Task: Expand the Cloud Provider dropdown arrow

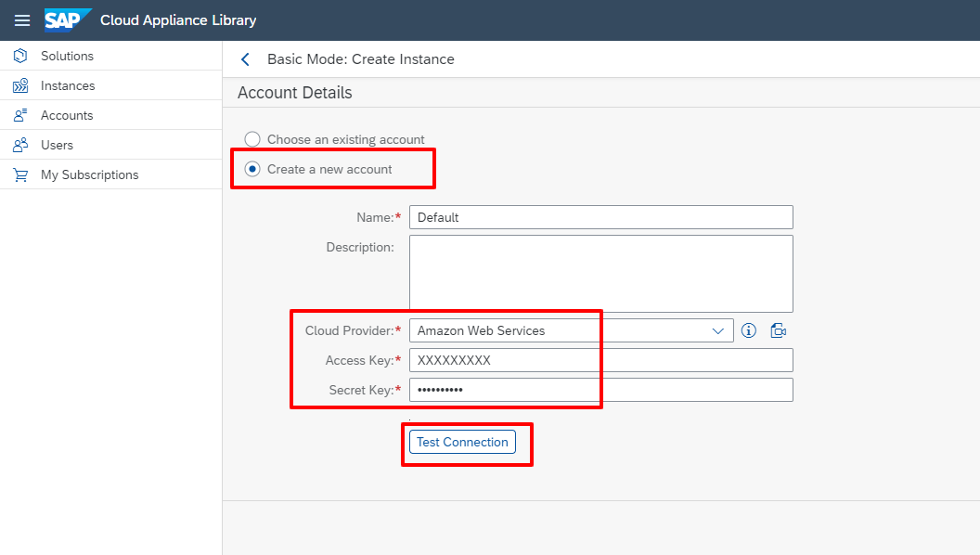Action: [717, 330]
